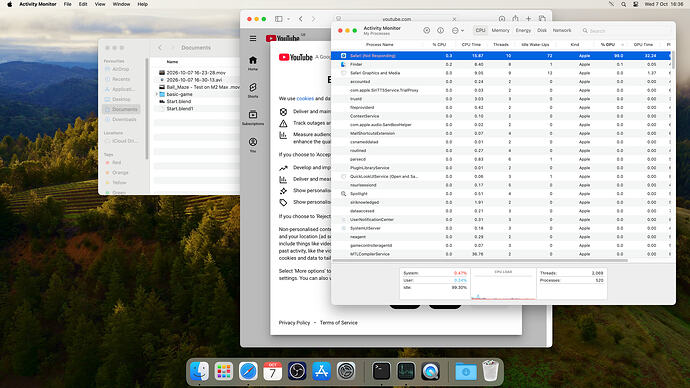Select the Finder process row
690x388 pixels.
tap(501, 64)
